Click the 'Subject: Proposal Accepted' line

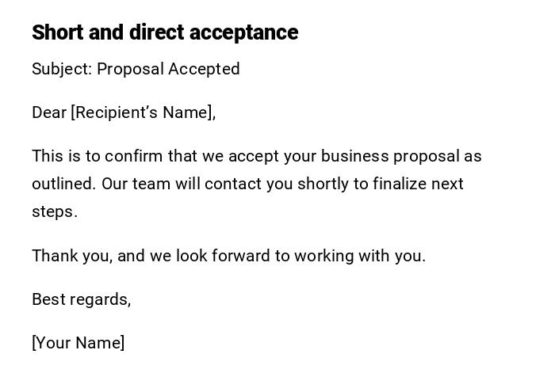[136, 69]
